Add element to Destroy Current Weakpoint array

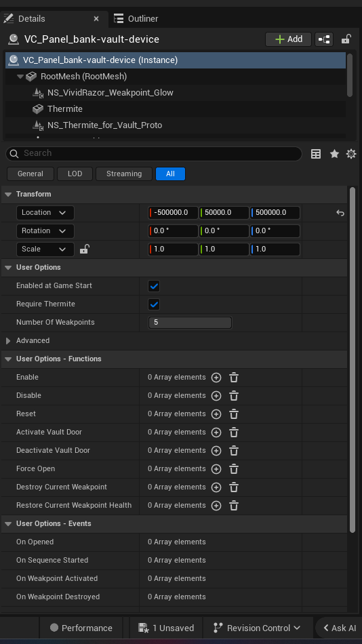click(x=216, y=487)
